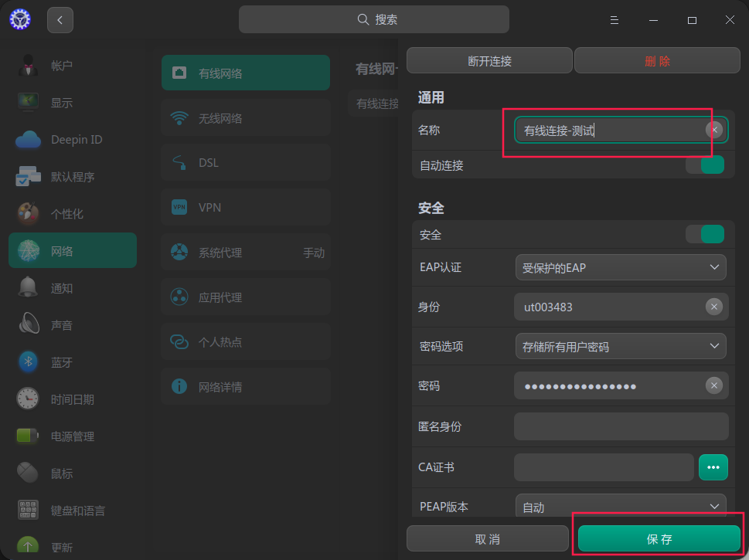Select the DSL connection icon
The width and height of the screenshot is (749, 560).
tap(179, 162)
